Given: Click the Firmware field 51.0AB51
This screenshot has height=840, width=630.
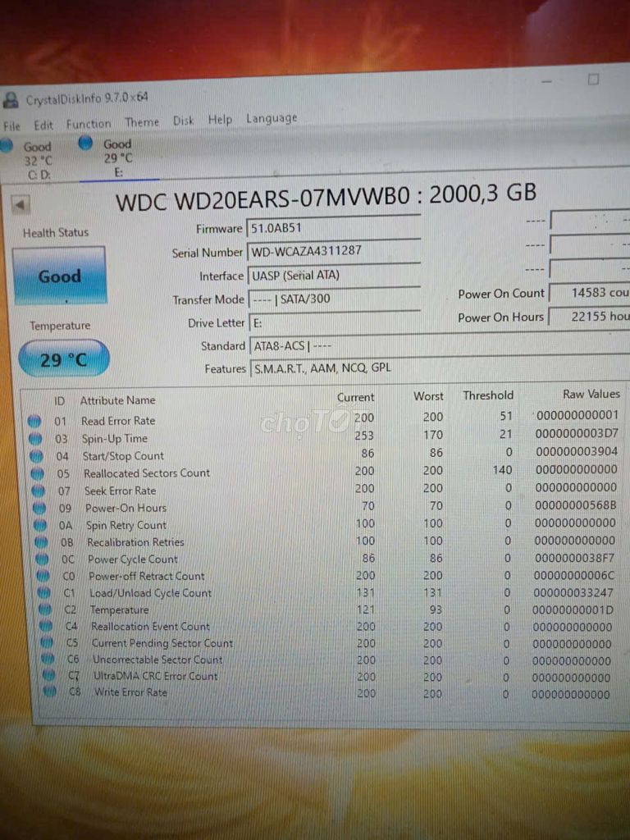Looking at the screenshot, I should point(333,228).
